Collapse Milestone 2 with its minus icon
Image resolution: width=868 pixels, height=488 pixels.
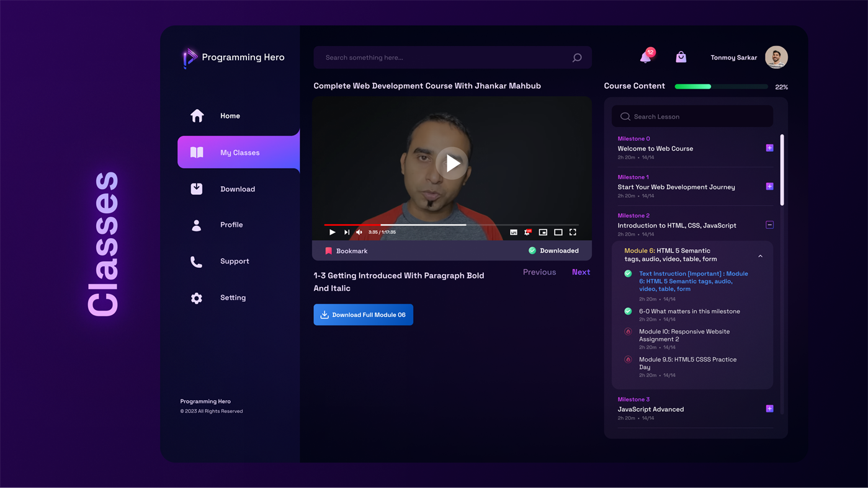coord(769,225)
